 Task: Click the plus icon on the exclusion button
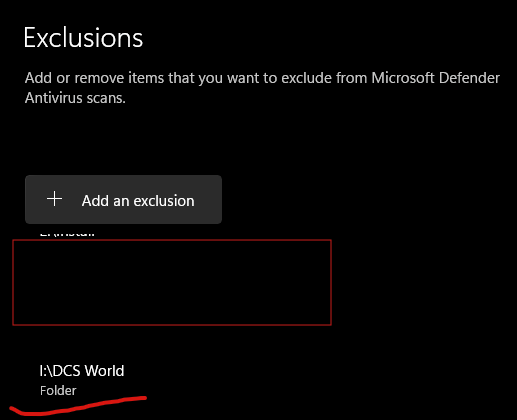click(54, 199)
